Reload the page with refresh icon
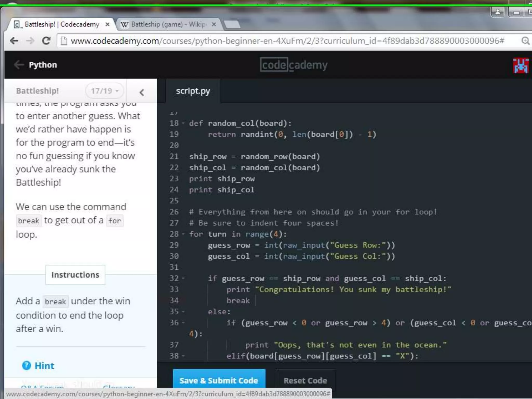Screen dimensions: 532x399 pyautogui.click(x=46, y=41)
